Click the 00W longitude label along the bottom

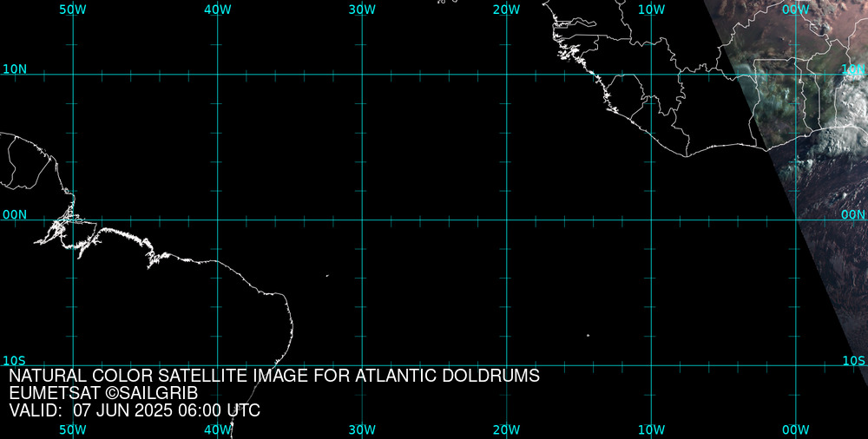tap(796, 429)
